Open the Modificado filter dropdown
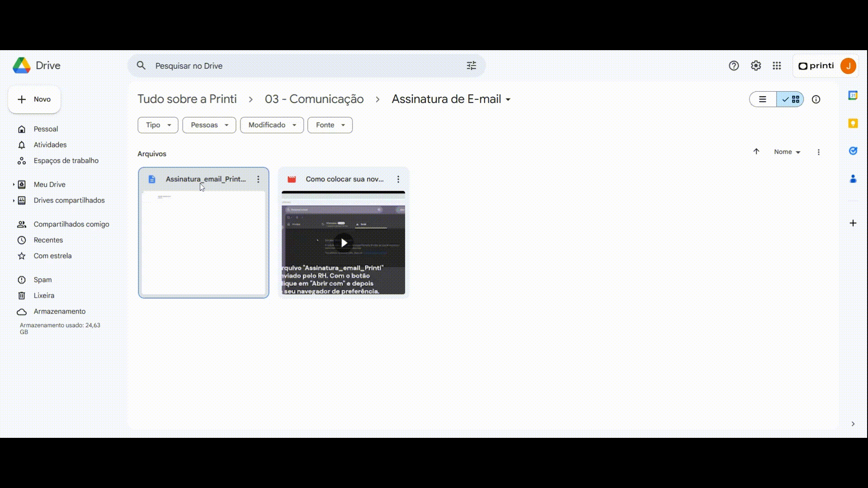Screen dimensions: 868x488 pyautogui.click(x=272, y=125)
